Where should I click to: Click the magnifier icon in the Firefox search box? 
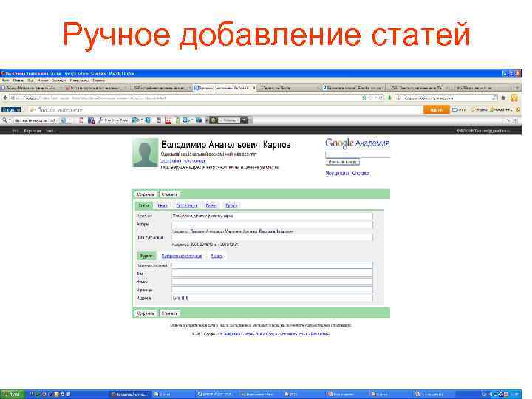(x=494, y=98)
